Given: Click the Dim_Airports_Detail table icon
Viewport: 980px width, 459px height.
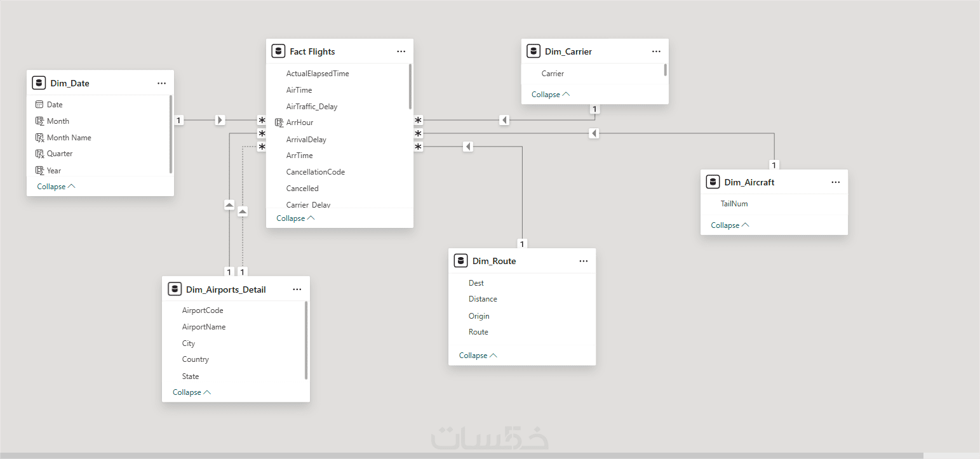Looking at the screenshot, I should click(175, 289).
